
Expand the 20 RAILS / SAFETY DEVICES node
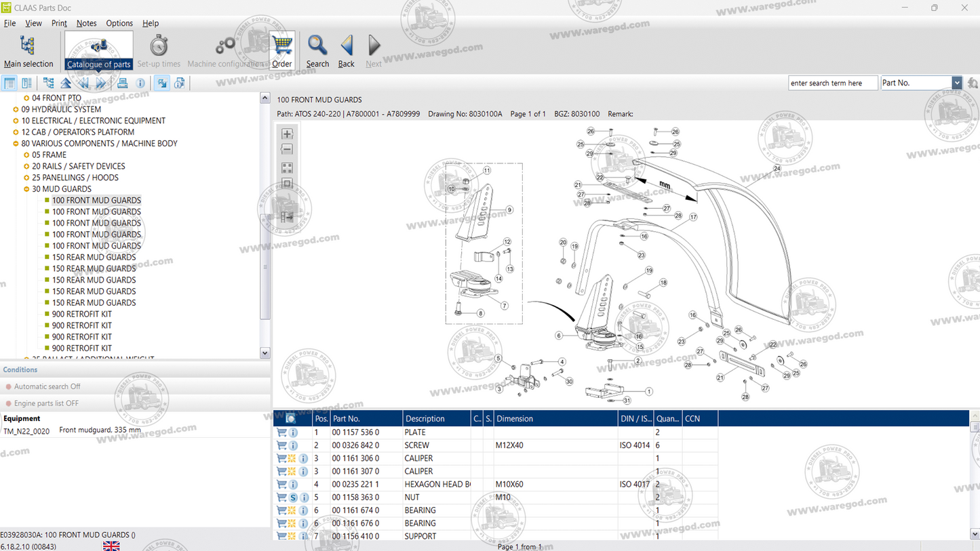click(x=26, y=167)
